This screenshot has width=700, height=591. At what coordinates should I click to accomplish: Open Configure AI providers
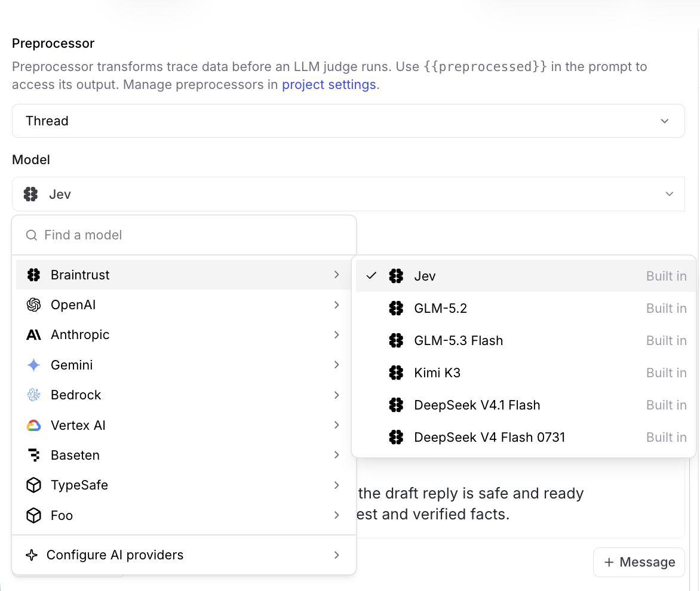pyautogui.click(x=184, y=555)
